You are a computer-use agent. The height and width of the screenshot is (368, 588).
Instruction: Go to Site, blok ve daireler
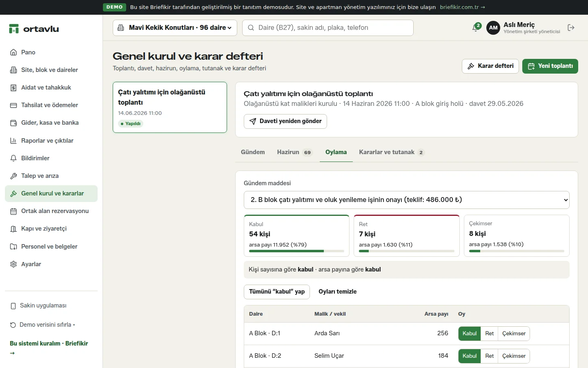pyautogui.click(x=51, y=70)
